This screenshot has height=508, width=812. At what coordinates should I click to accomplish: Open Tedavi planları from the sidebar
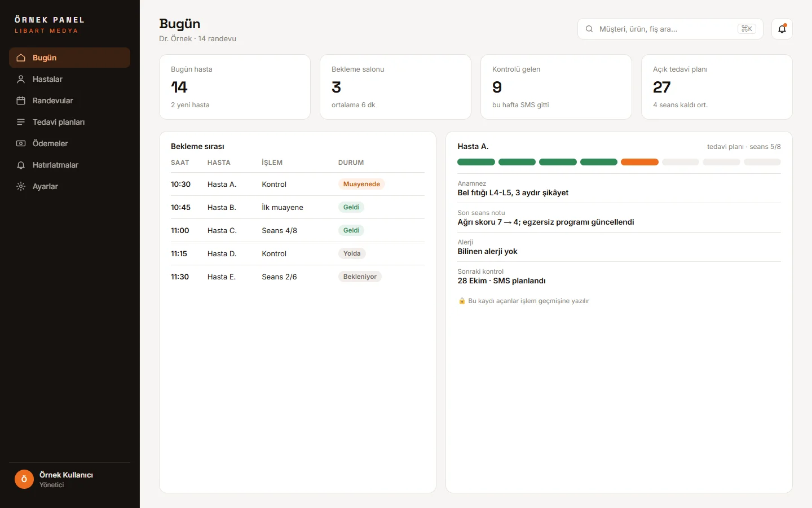click(x=69, y=122)
